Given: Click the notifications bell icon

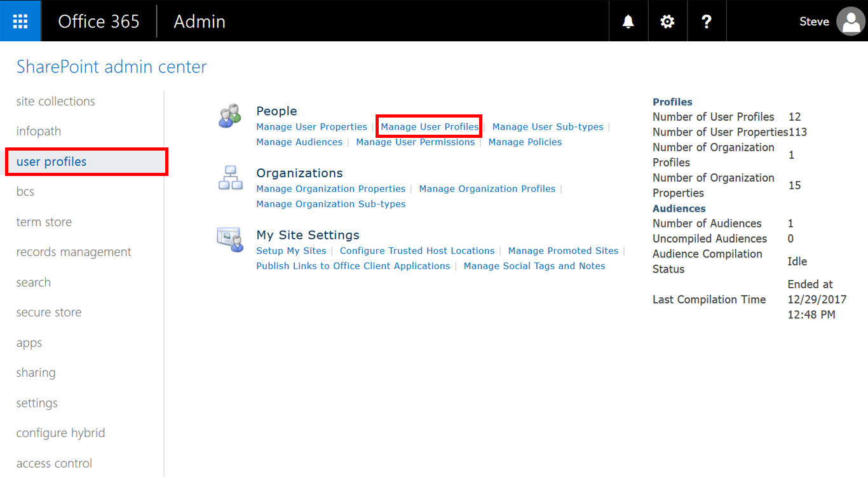Looking at the screenshot, I should 628,22.
